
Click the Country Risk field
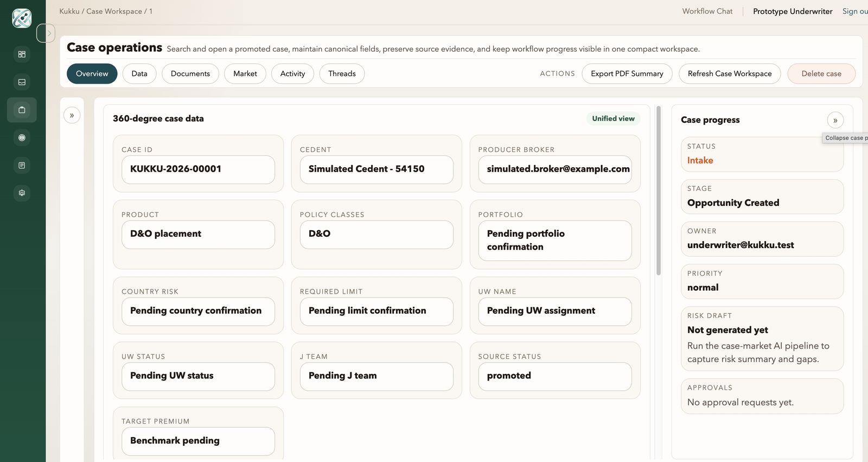tap(198, 311)
